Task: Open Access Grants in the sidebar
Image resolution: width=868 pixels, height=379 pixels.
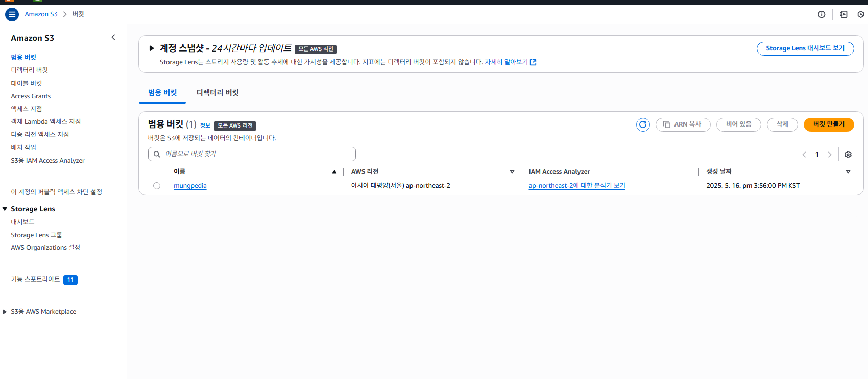Action: 31,96
